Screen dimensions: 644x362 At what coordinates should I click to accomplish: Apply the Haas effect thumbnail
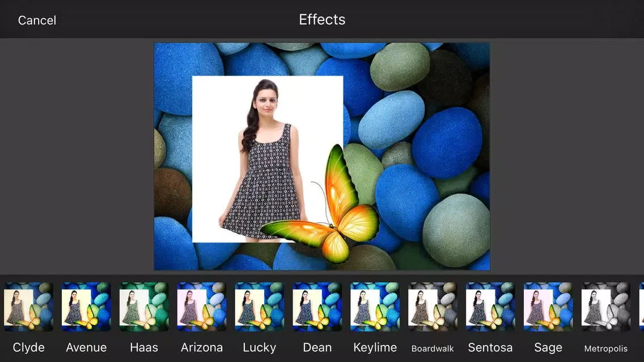[x=144, y=306]
